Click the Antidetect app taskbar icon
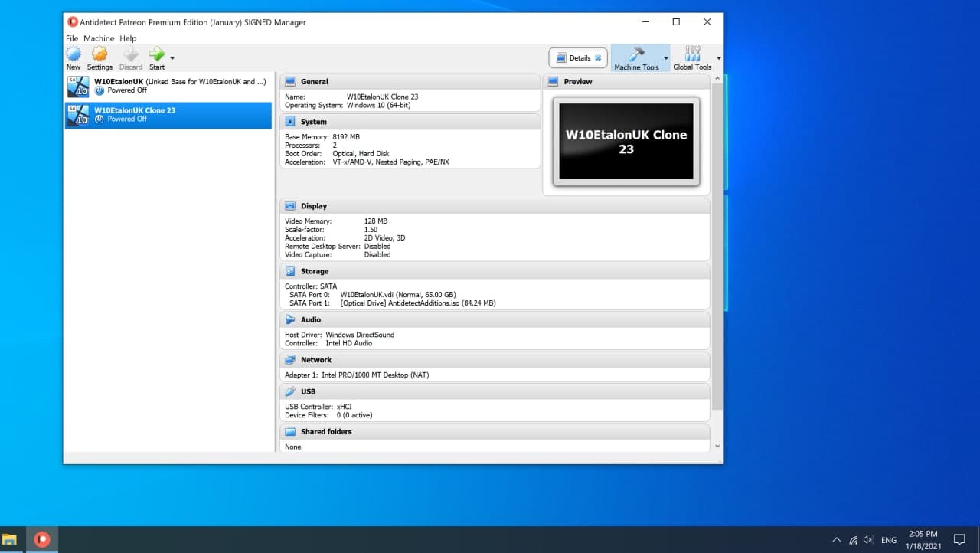Viewport: 980px width, 553px height. click(42, 539)
